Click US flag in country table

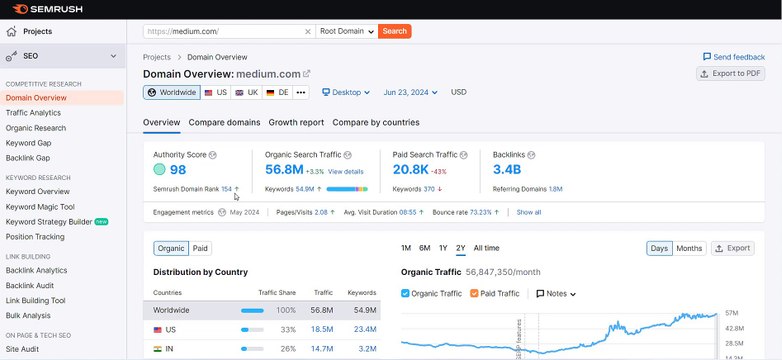click(158, 330)
